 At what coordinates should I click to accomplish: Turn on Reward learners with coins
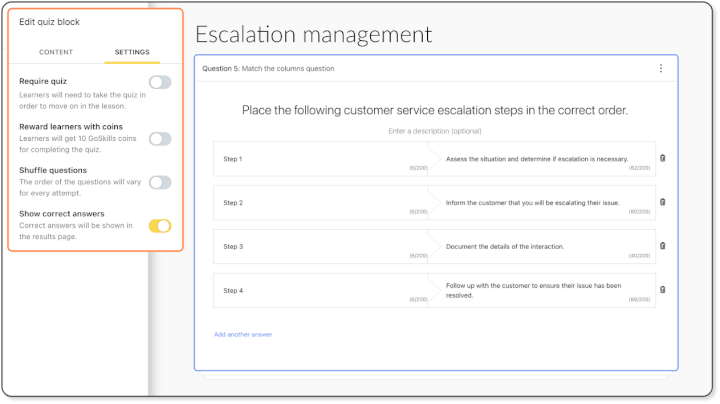(x=160, y=139)
